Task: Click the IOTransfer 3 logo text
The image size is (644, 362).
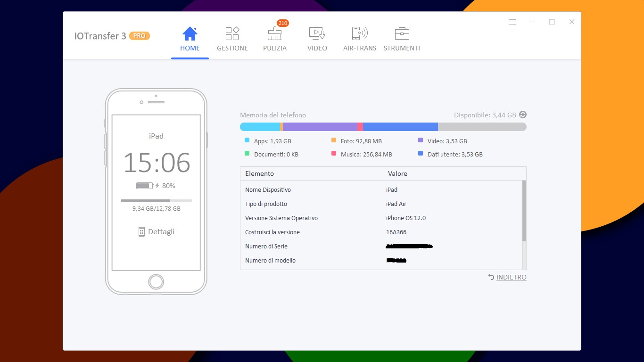Action: coord(100,36)
